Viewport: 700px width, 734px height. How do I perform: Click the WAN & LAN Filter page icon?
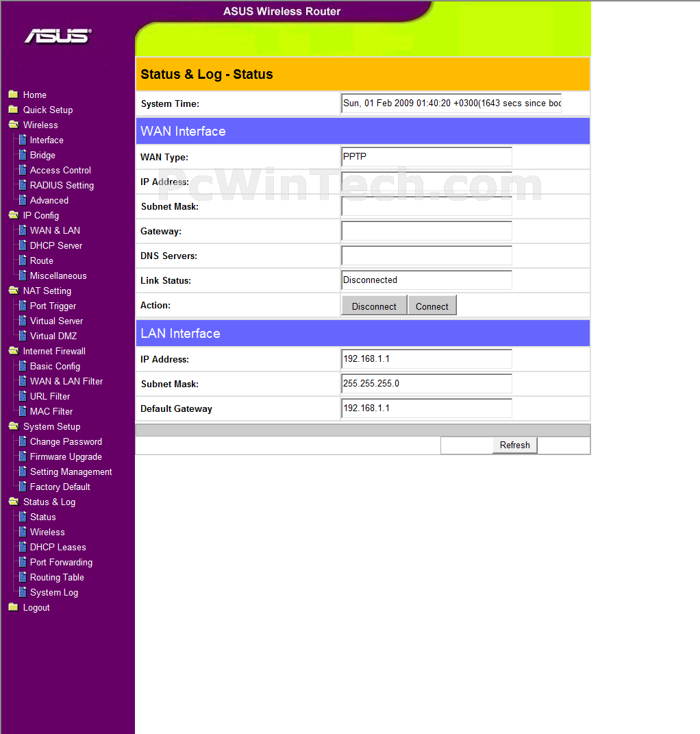pyautogui.click(x=23, y=381)
